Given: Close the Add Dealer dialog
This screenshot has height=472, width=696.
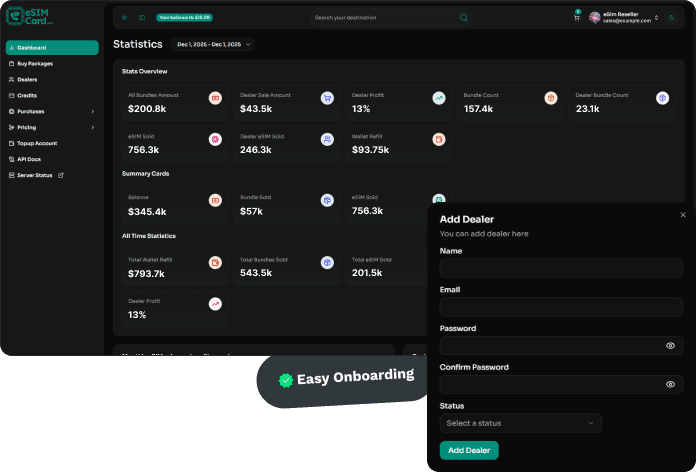Looking at the screenshot, I should [683, 214].
